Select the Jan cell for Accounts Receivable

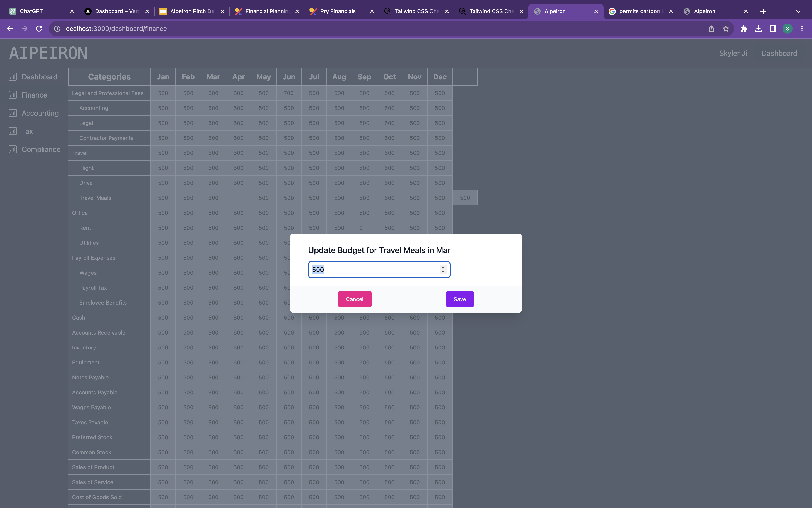(x=163, y=333)
